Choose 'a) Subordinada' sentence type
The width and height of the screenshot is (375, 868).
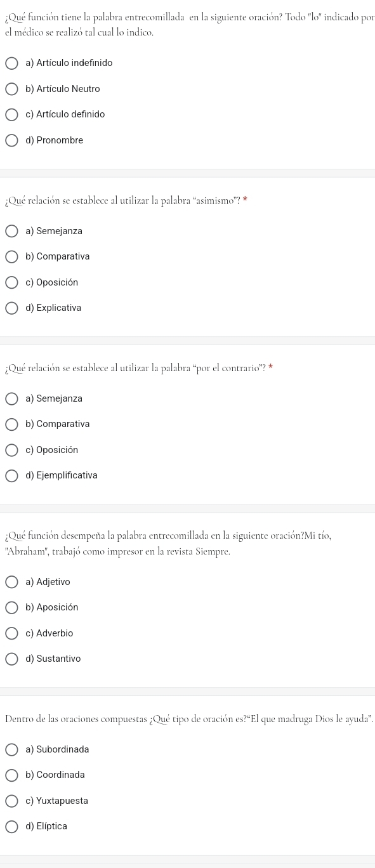pyautogui.click(x=12, y=750)
